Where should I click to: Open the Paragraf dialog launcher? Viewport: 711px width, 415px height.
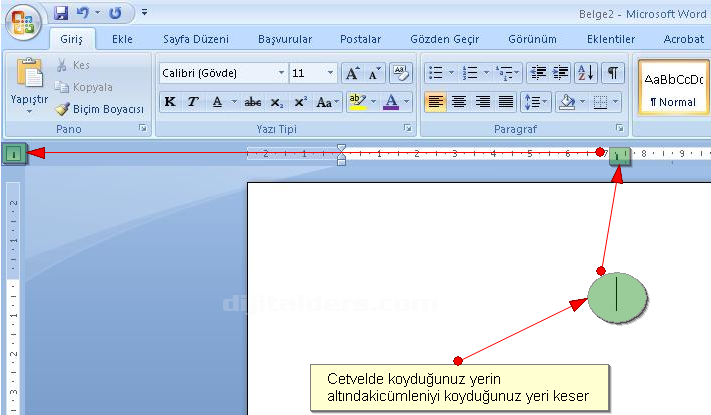tap(620, 128)
